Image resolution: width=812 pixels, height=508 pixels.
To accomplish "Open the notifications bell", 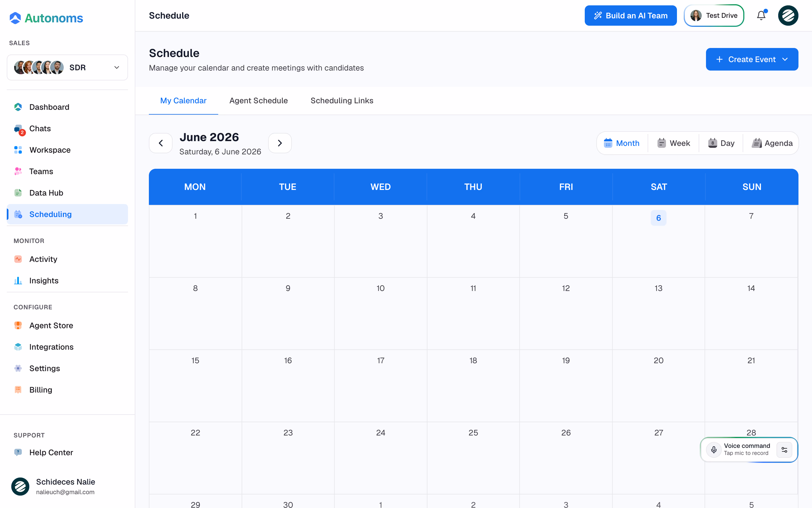I will (761, 16).
